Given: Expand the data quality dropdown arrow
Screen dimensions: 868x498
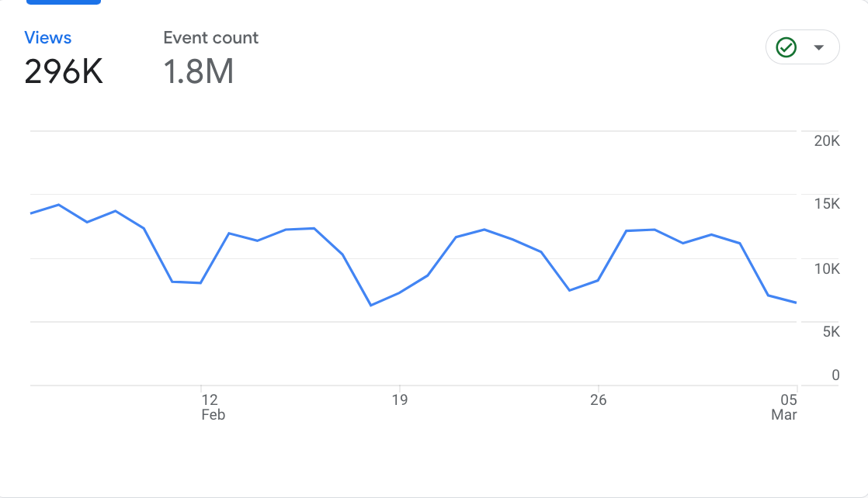Looking at the screenshot, I should [819, 47].
